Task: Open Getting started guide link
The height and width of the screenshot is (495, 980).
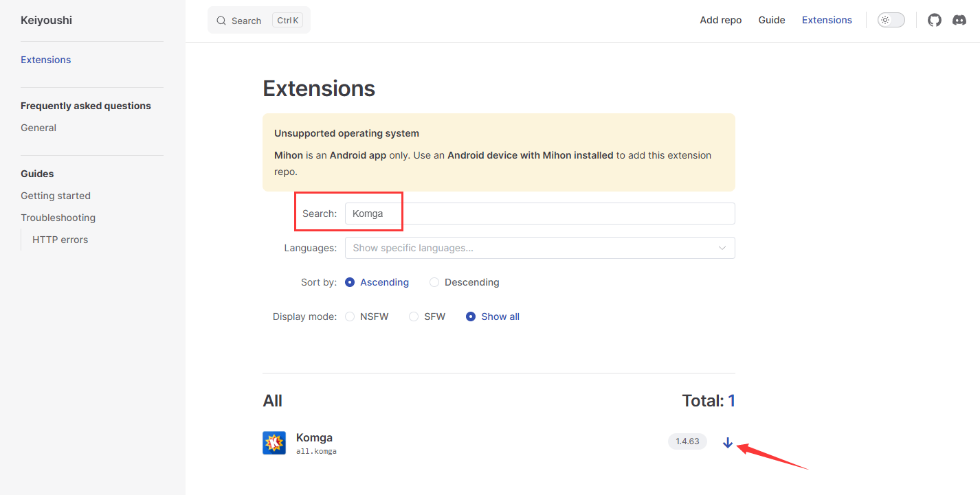Action: coord(56,196)
